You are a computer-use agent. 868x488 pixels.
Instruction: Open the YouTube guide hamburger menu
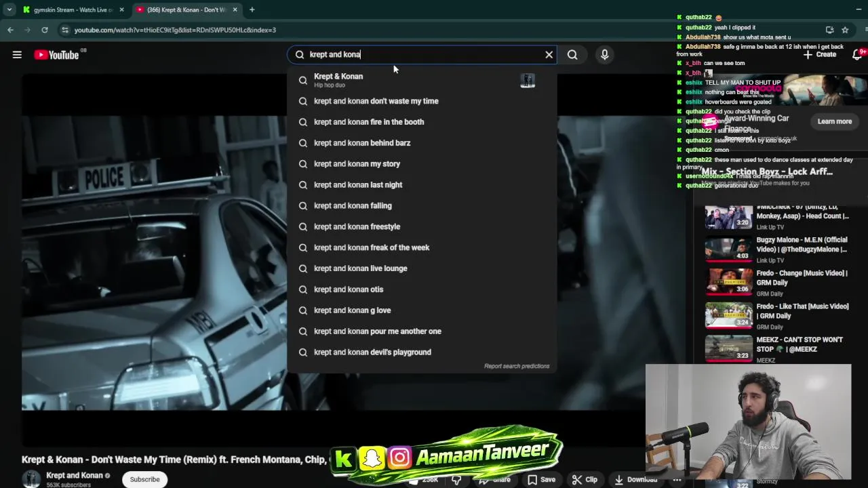click(x=17, y=55)
